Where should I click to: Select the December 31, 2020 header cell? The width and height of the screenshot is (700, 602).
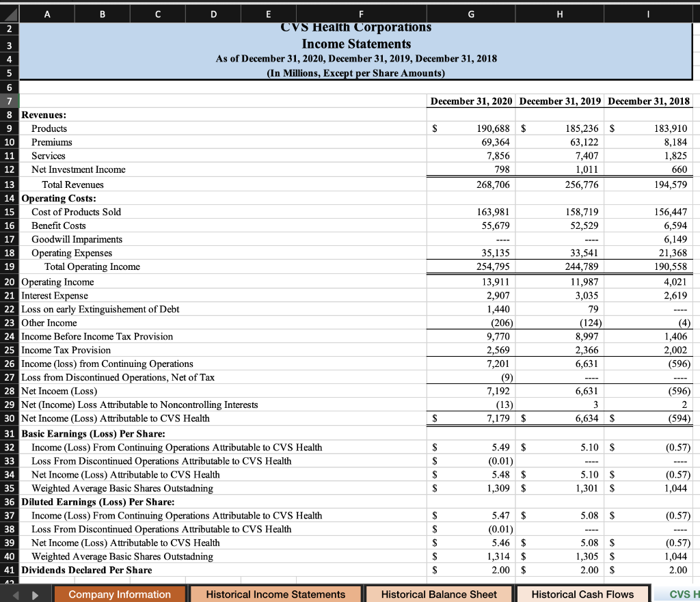(x=470, y=100)
